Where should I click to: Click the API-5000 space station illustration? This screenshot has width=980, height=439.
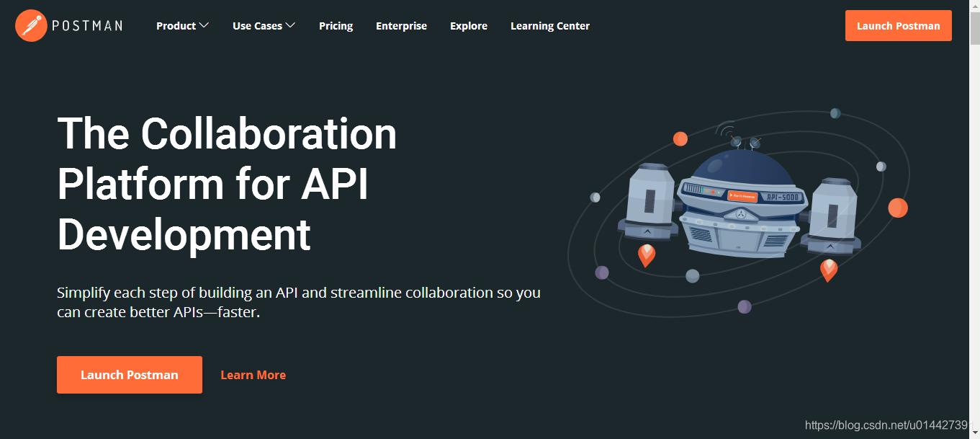coord(740,202)
